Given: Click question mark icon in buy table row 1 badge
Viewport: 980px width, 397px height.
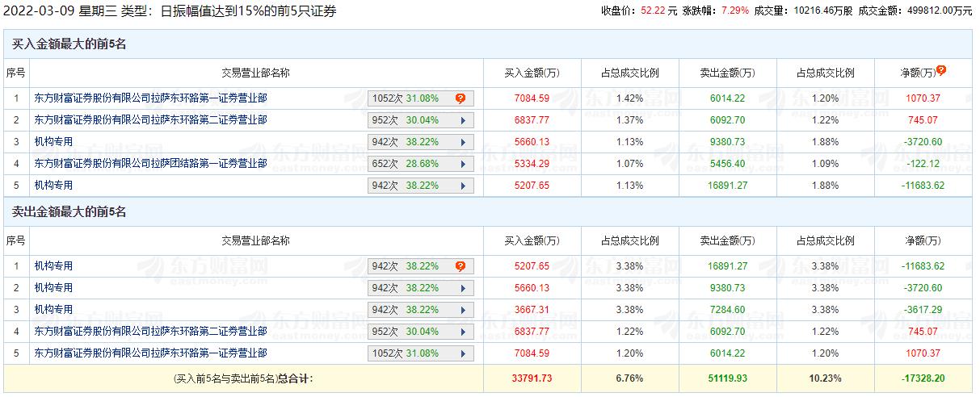Looking at the screenshot, I should 461,98.
